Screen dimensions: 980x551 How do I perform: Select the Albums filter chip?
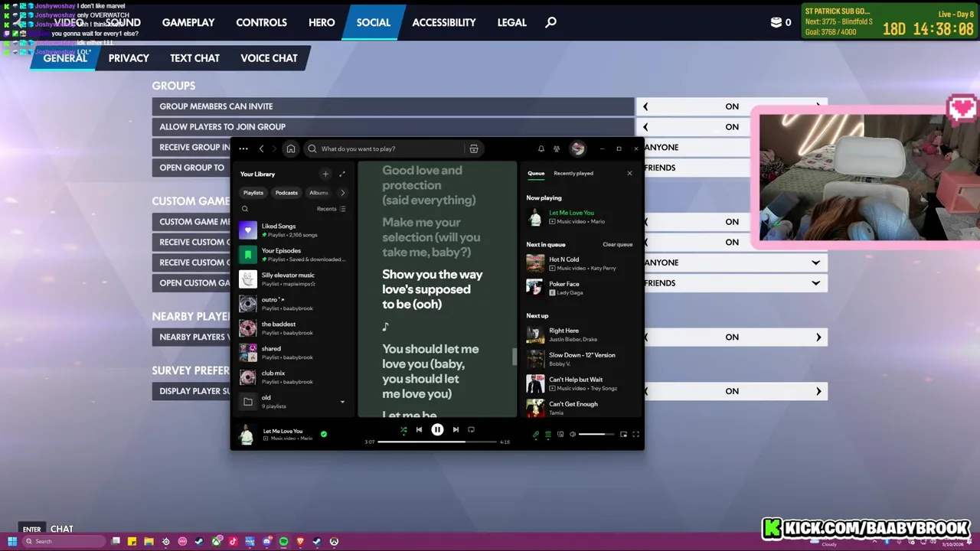pos(318,193)
